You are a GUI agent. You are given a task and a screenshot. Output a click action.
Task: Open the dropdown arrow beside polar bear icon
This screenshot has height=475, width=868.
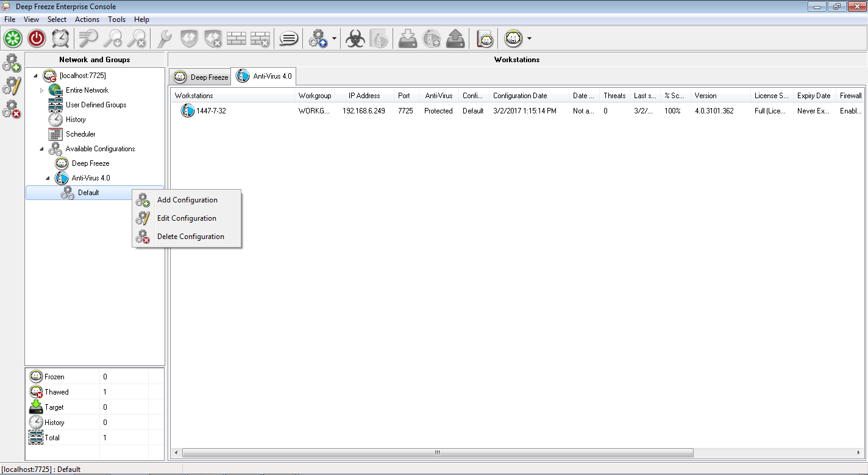[x=529, y=38]
